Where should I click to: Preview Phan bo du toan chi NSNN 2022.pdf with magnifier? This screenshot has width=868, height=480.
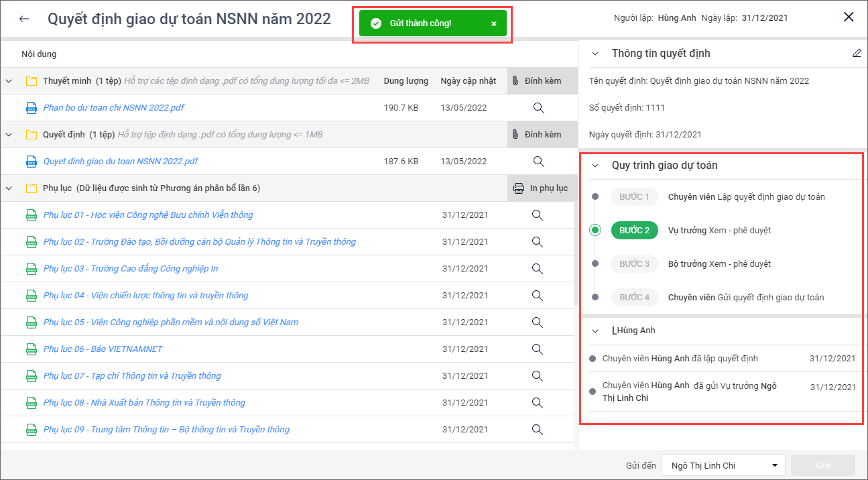click(x=538, y=108)
